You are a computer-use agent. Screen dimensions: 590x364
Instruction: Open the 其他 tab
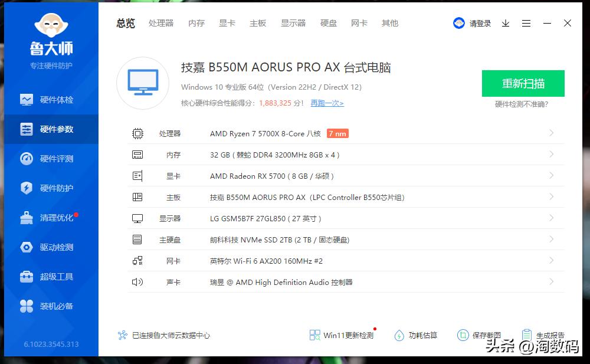(x=390, y=23)
